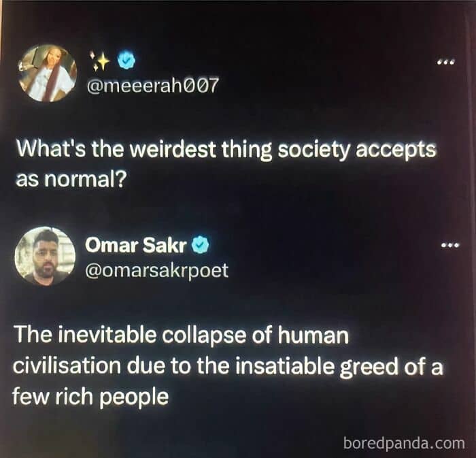Viewport: 476px width, 458px height.
Task: Visit the boredpanda.com watermark link
Action: (404, 443)
